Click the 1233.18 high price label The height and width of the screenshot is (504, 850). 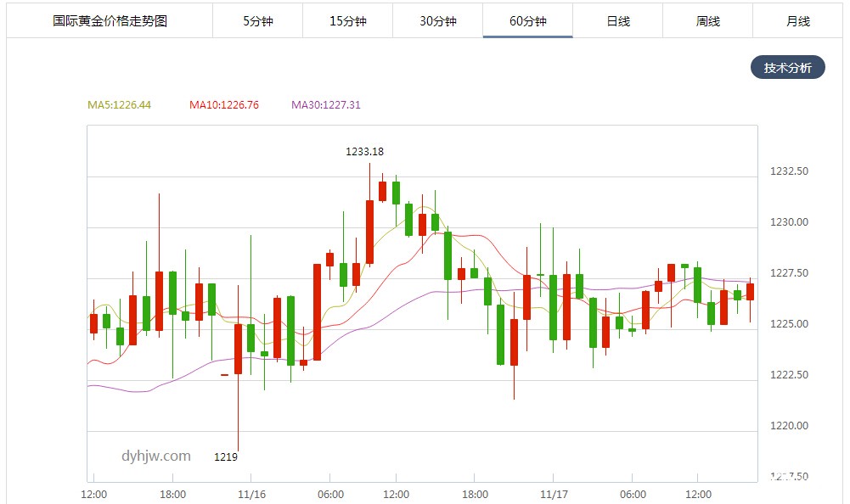pos(364,152)
